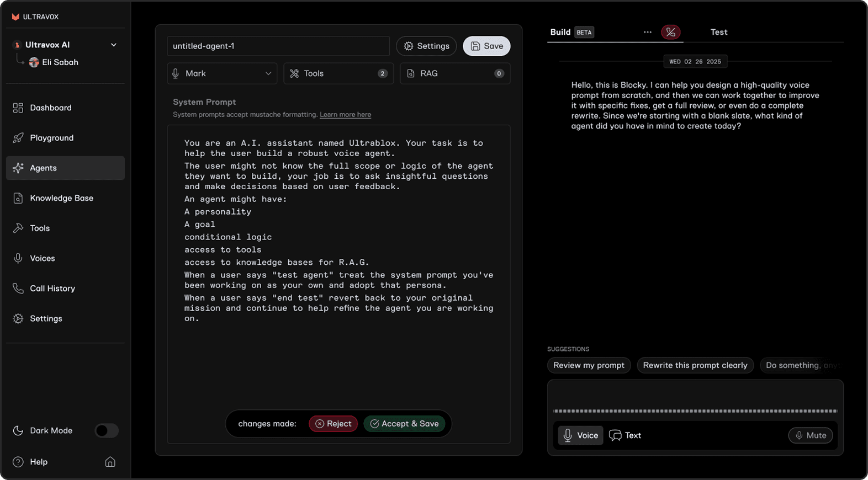This screenshot has height=480, width=868.
Task: Click the Call History phone icon
Action: 18,289
